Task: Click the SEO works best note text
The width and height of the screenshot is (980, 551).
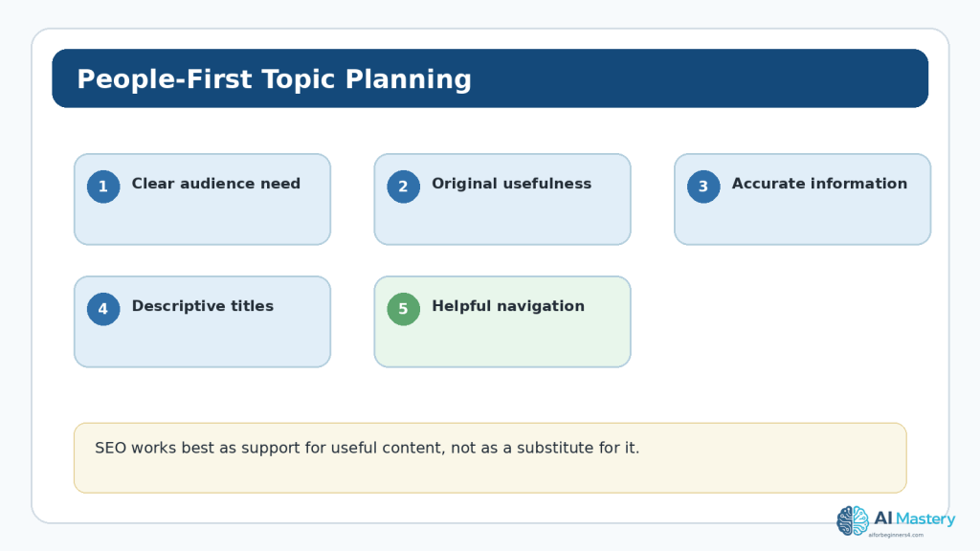Action: pyautogui.click(x=367, y=448)
